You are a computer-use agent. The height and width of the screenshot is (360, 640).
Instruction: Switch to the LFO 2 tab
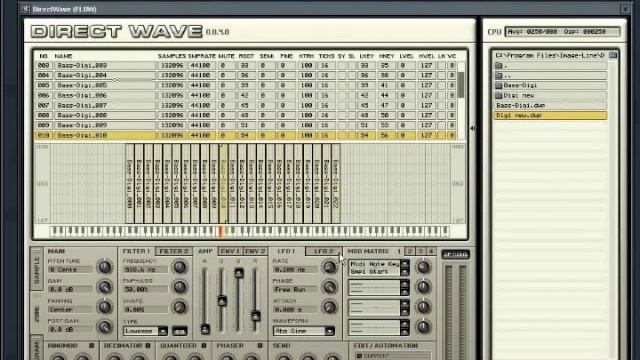coord(323,251)
